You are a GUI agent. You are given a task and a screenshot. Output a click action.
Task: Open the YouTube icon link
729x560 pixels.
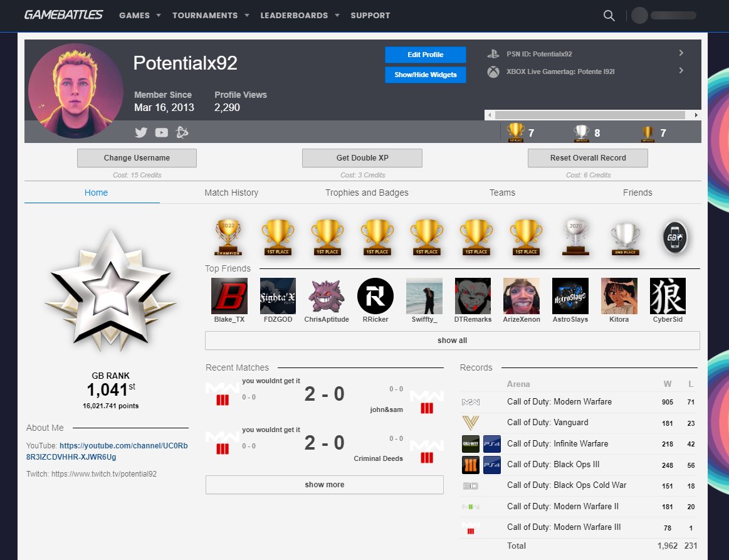pyautogui.click(x=161, y=132)
